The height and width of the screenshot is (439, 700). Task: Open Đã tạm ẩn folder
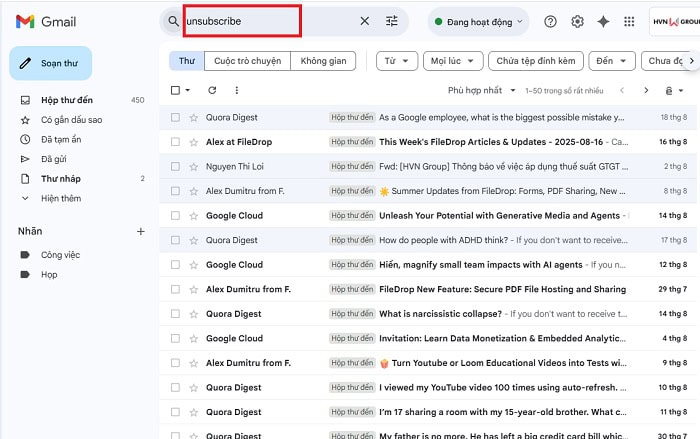coord(61,139)
